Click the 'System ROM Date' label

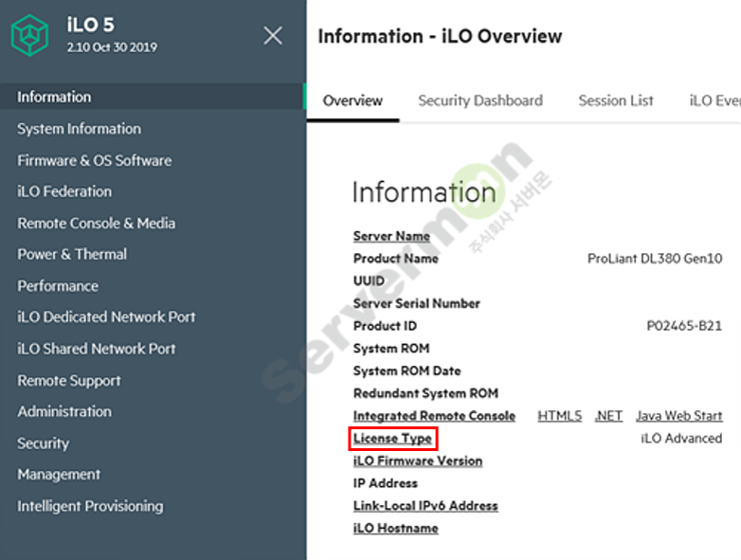pyautogui.click(x=407, y=371)
